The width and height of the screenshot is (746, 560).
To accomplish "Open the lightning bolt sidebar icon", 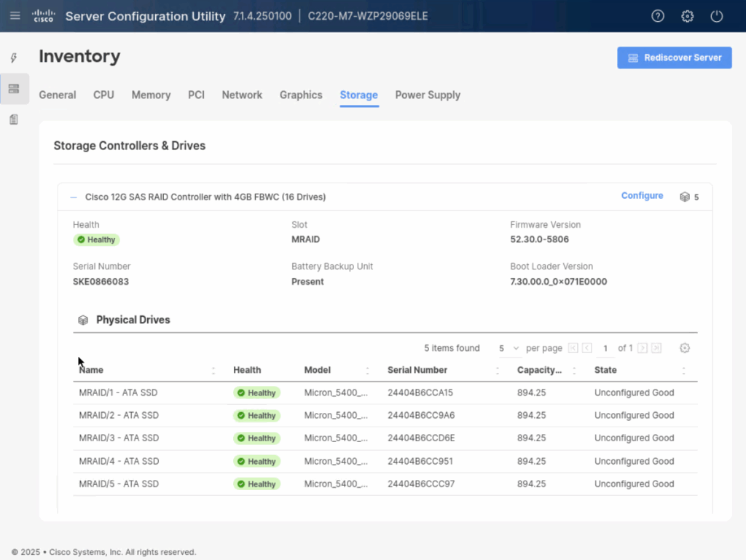I will [14, 58].
